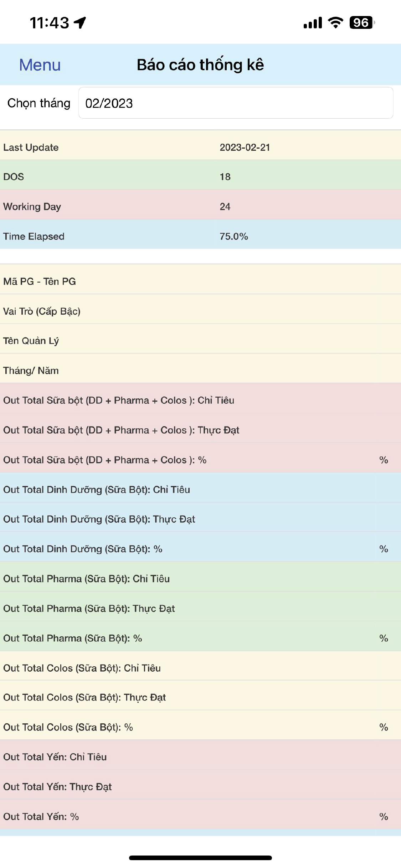The width and height of the screenshot is (401, 868).
Task: Tap Out Total Pharma Thực Đạt row
Action: coord(200,608)
